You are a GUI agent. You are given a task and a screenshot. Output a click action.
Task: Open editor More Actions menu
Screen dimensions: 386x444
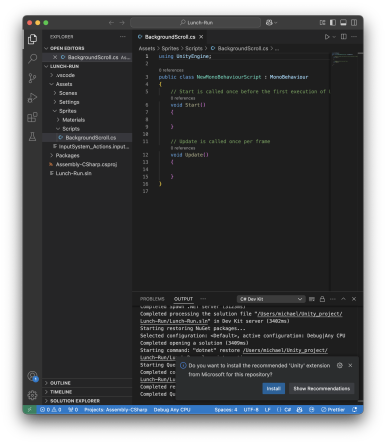(x=354, y=37)
